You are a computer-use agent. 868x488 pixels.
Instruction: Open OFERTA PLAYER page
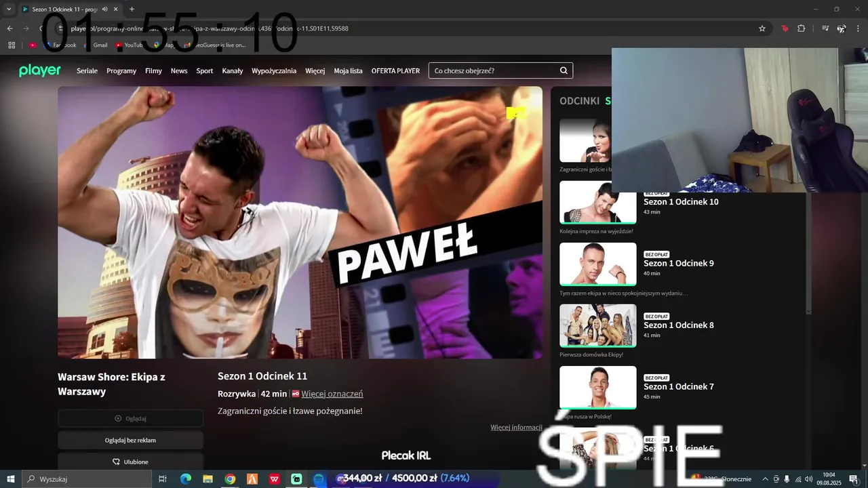pos(395,70)
